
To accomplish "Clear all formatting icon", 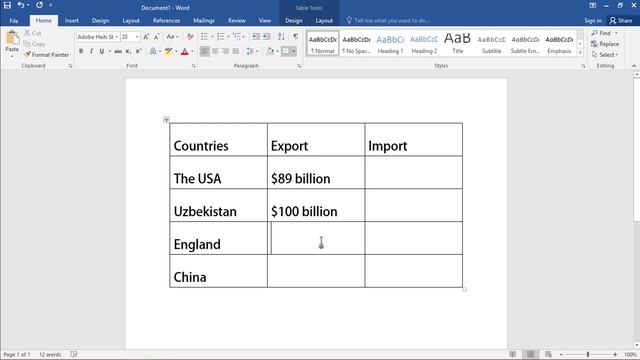I will (190, 37).
